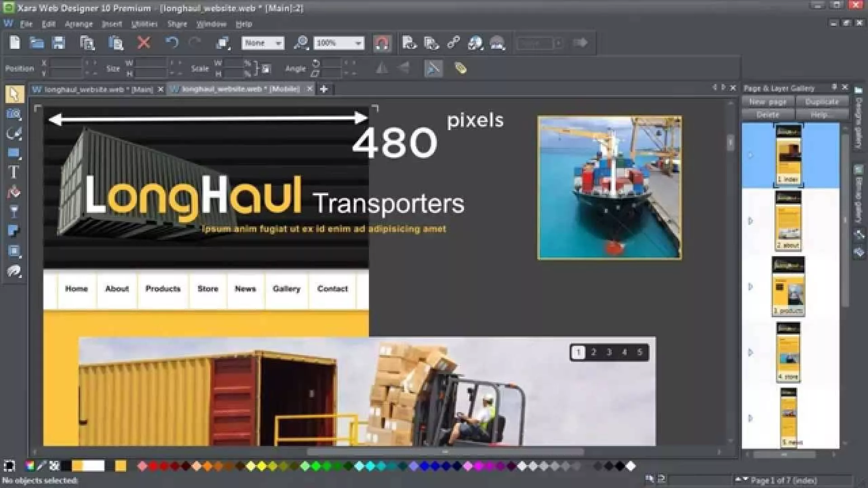
Task: Click the red Delete X icon
Action: point(144,43)
